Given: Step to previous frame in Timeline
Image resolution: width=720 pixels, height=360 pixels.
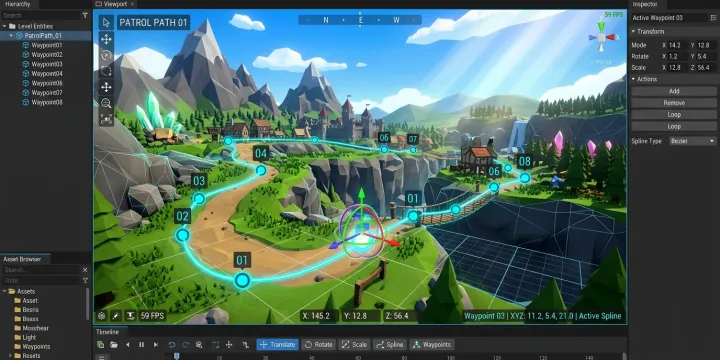Looking at the screenshot, I should [128, 344].
